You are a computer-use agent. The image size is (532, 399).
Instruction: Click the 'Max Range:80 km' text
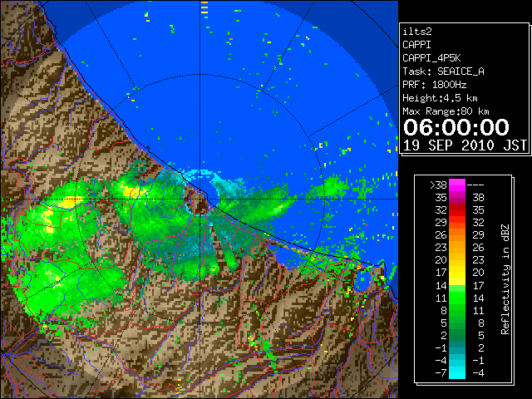[446, 111]
